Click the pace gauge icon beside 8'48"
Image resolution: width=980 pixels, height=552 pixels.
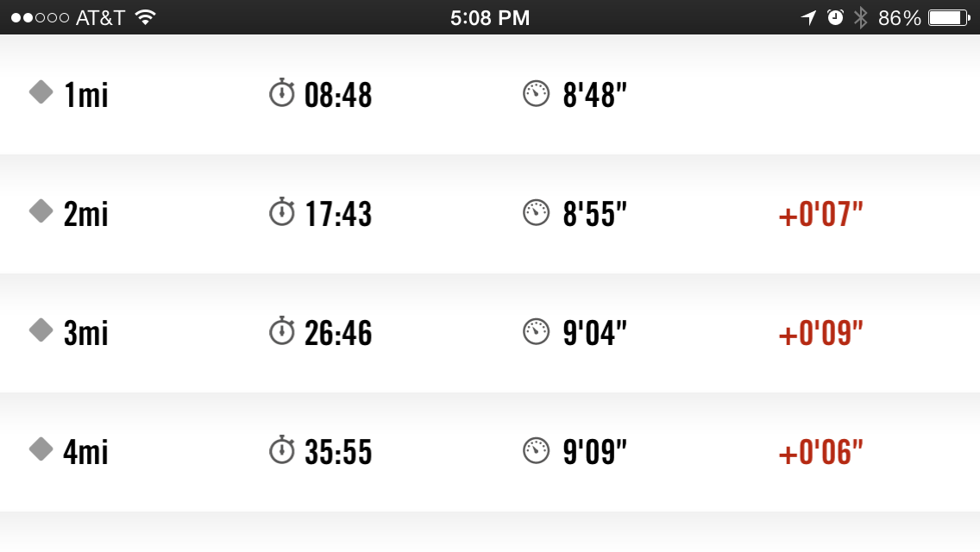pos(537,93)
